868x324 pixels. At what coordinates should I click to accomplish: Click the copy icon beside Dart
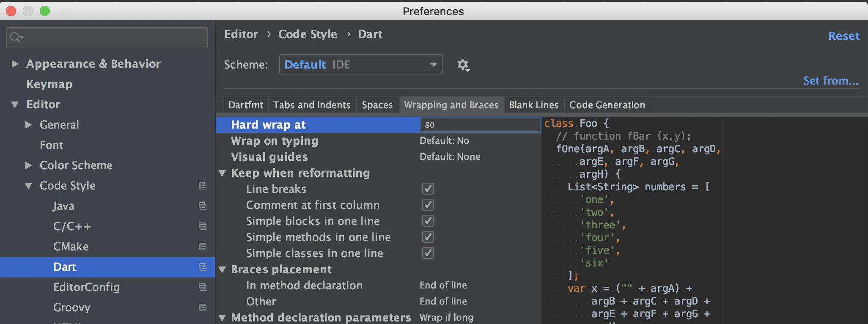click(203, 267)
